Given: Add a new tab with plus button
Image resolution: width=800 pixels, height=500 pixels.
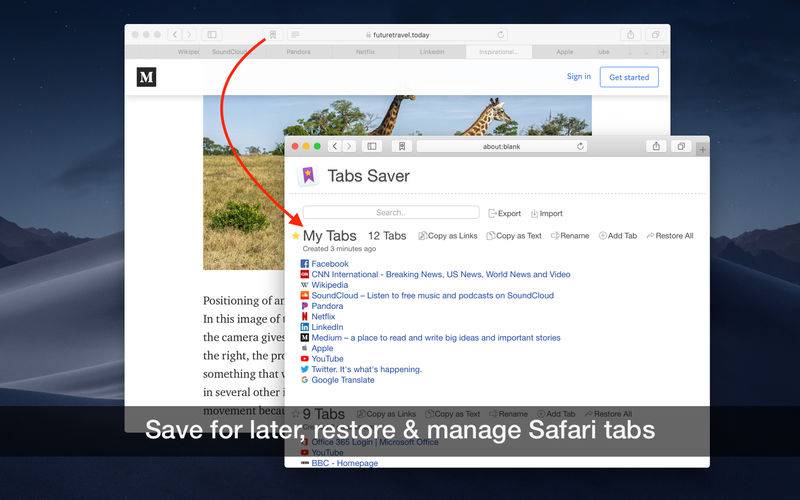Looking at the screenshot, I should (x=703, y=149).
